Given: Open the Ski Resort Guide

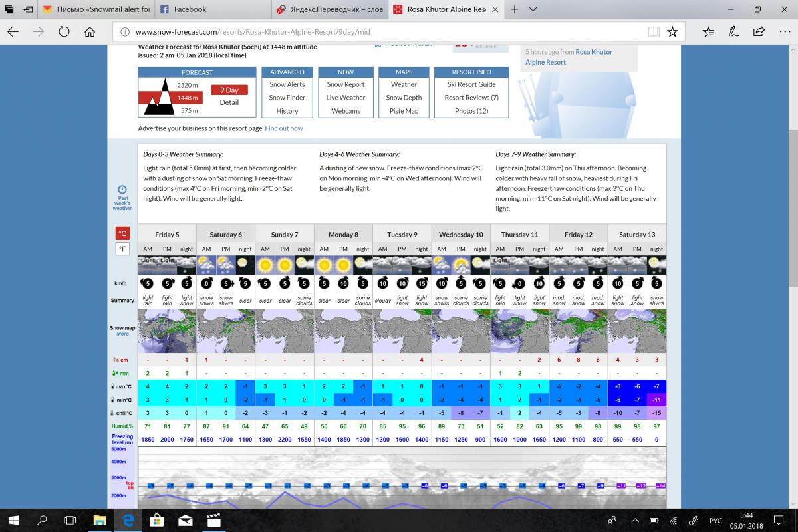Looking at the screenshot, I should point(471,84).
